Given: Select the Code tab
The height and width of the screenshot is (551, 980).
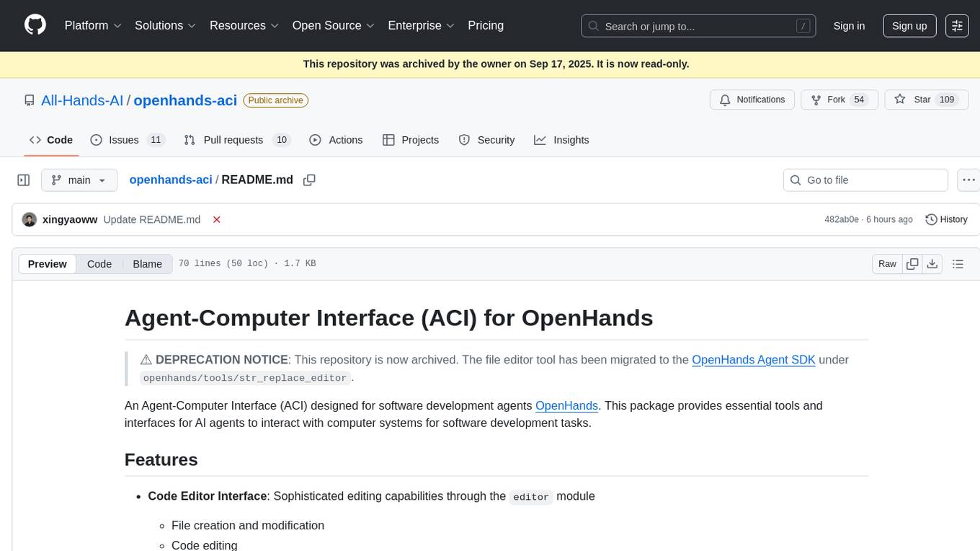Looking at the screenshot, I should (x=51, y=140).
